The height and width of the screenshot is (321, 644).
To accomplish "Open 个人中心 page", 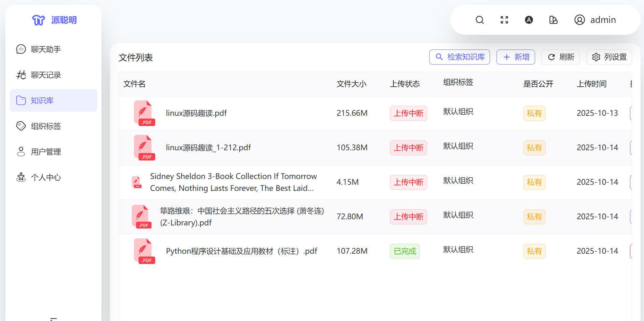I will coord(54,177).
